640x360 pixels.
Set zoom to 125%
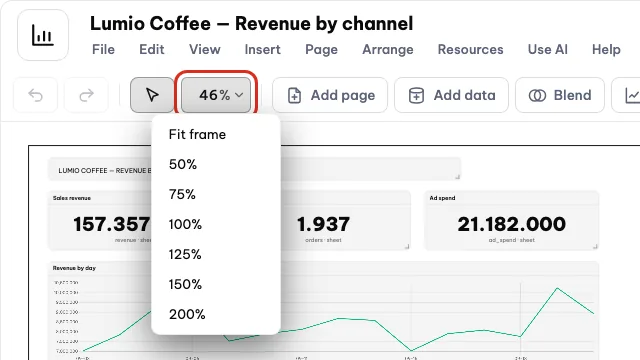pyautogui.click(x=216, y=254)
